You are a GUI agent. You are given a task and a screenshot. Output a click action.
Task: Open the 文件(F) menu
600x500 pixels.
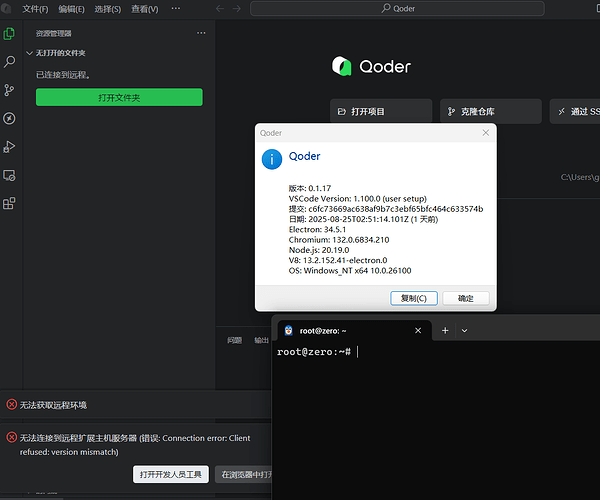[x=35, y=9]
